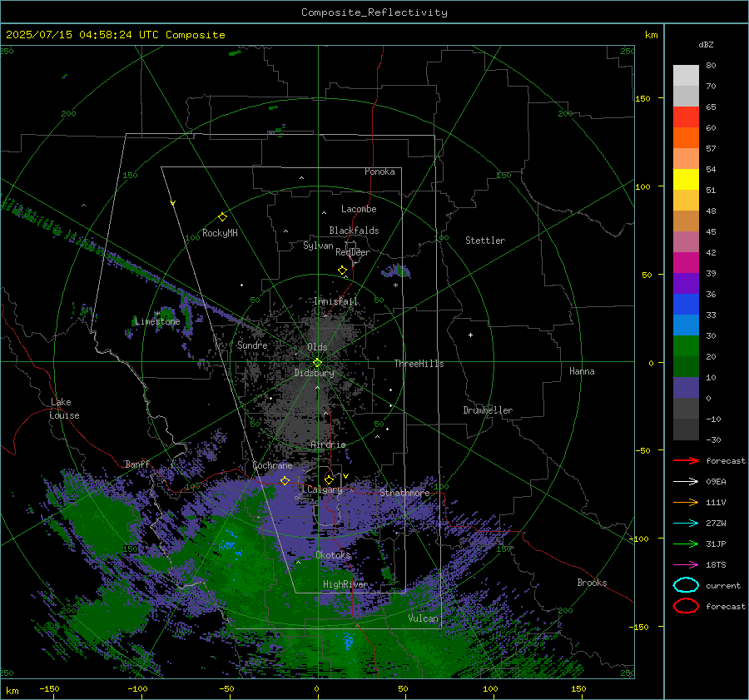Click the Strathmore city label

click(x=404, y=493)
